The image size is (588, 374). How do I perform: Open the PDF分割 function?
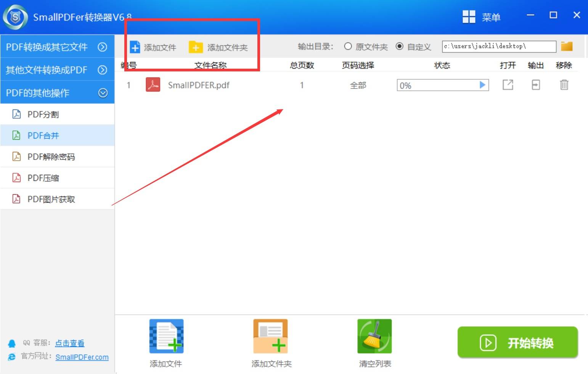tap(57, 114)
